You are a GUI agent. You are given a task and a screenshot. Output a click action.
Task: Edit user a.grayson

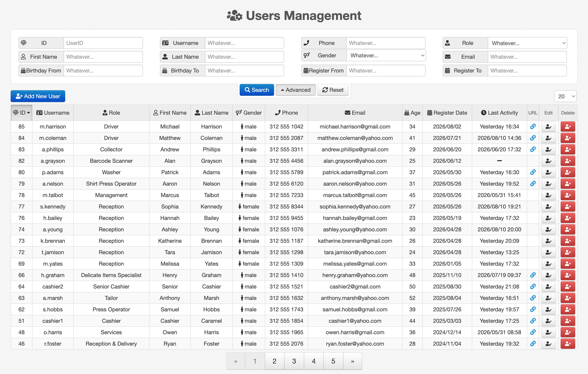[548, 161]
